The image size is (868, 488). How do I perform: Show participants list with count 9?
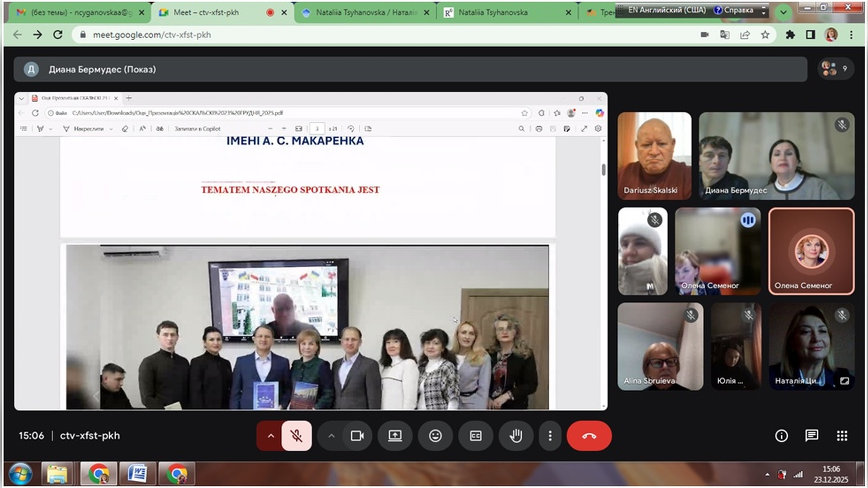[835, 69]
